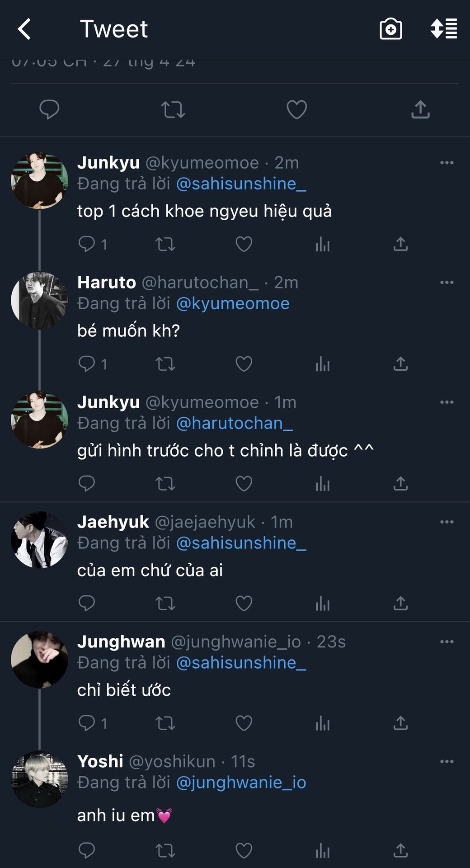Retweet Jaehyuk's "của em chứ của ai" reply
This screenshot has width=470, height=868.
click(165, 604)
